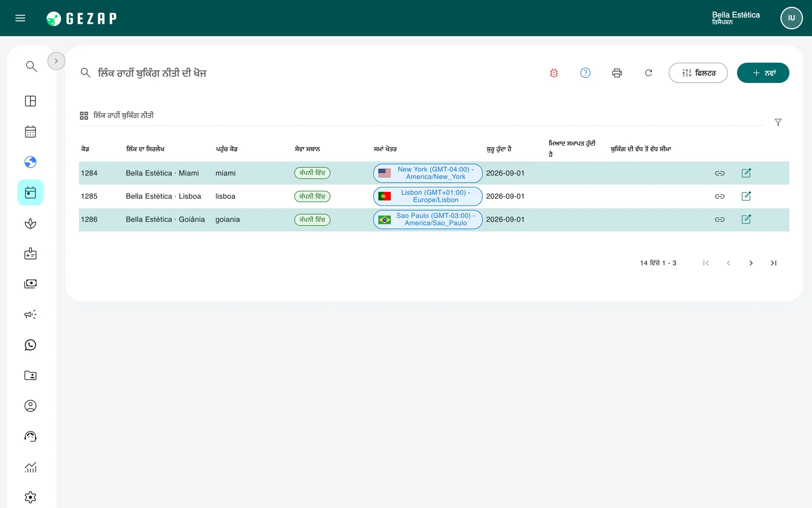The width and height of the screenshot is (812, 508).
Task: Open the settings gear sidebar icon
Action: tap(30, 497)
